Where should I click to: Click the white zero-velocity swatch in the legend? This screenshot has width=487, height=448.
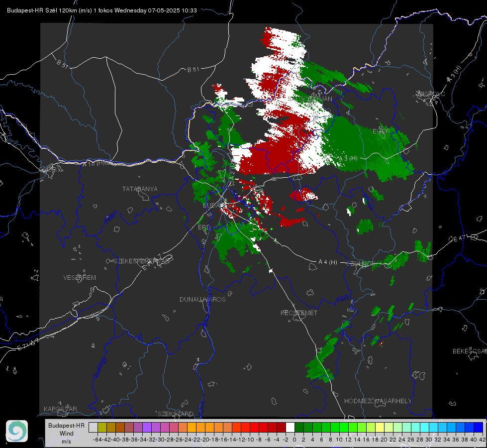tap(290, 428)
